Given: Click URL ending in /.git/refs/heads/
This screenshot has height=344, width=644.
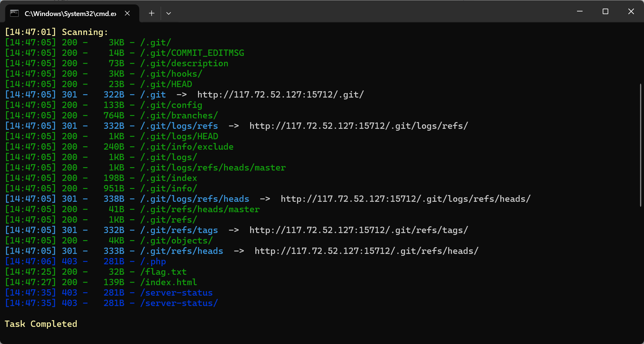Looking at the screenshot, I should [x=366, y=251].
